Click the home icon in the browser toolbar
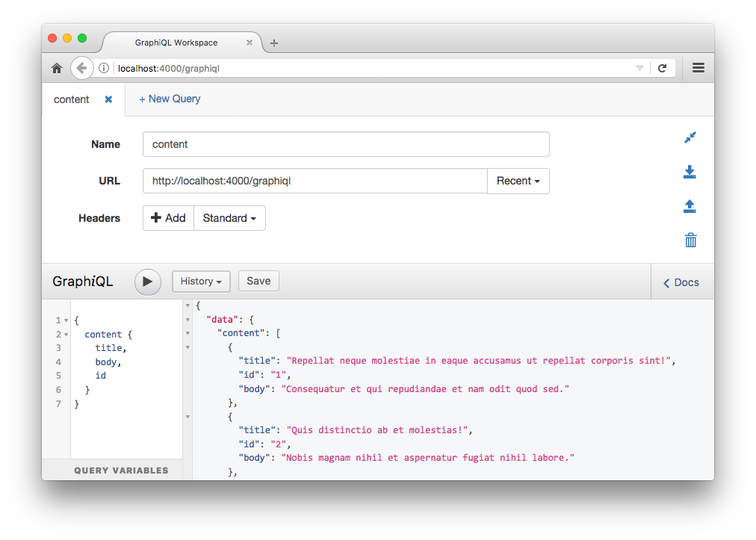756x540 pixels. click(x=57, y=67)
